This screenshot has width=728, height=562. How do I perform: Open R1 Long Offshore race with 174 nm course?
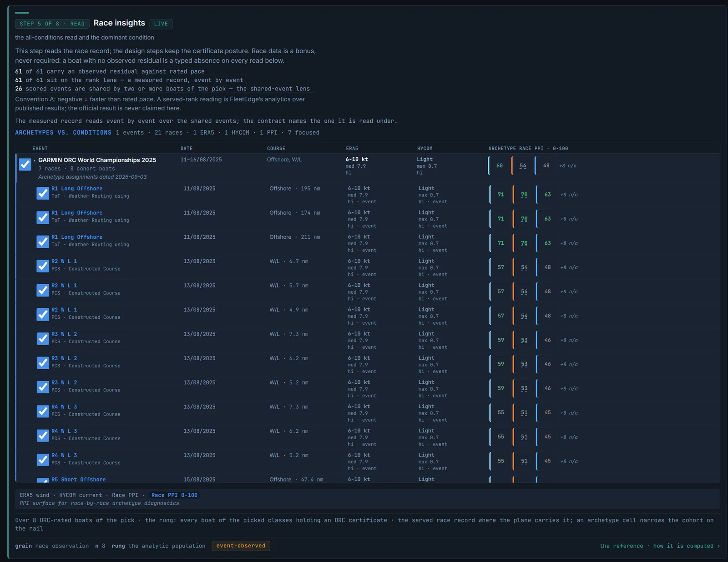coord(77,213)
